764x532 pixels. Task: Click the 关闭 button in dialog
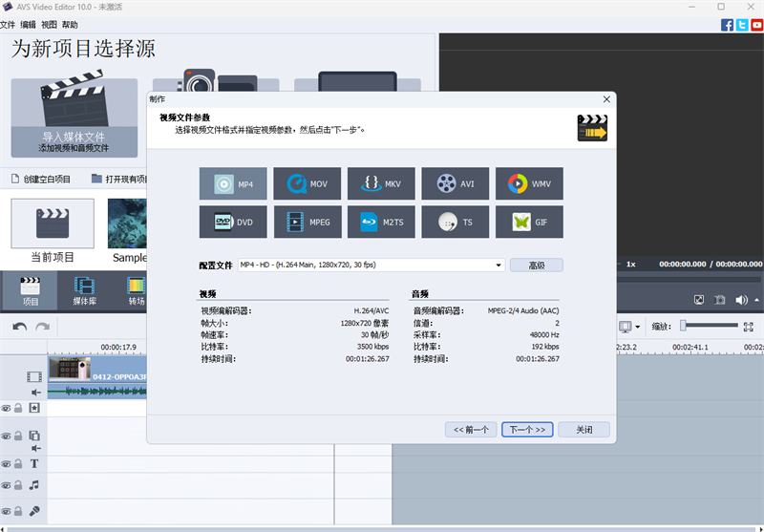(584, 429)
